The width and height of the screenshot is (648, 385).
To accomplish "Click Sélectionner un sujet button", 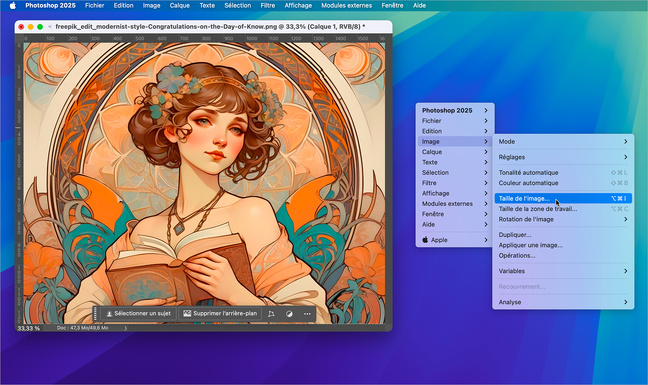I will (x=138, y=314).
